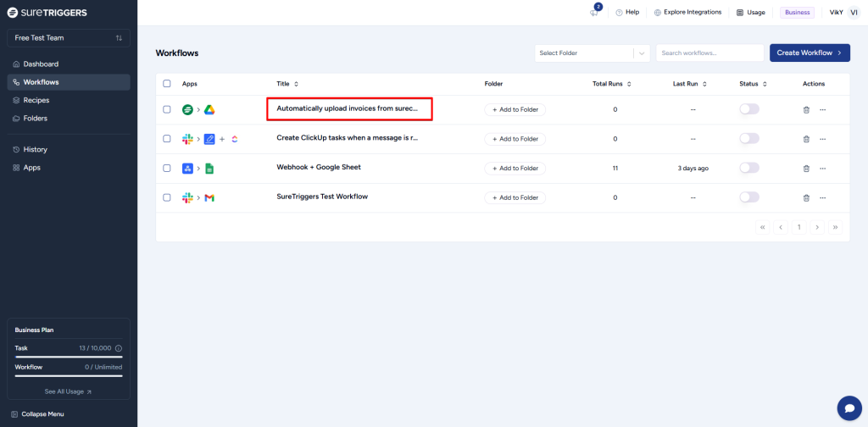This screenshot has height=427, width=868.
Task: Open Recipes in the sidebar
Action: [36, 100]
